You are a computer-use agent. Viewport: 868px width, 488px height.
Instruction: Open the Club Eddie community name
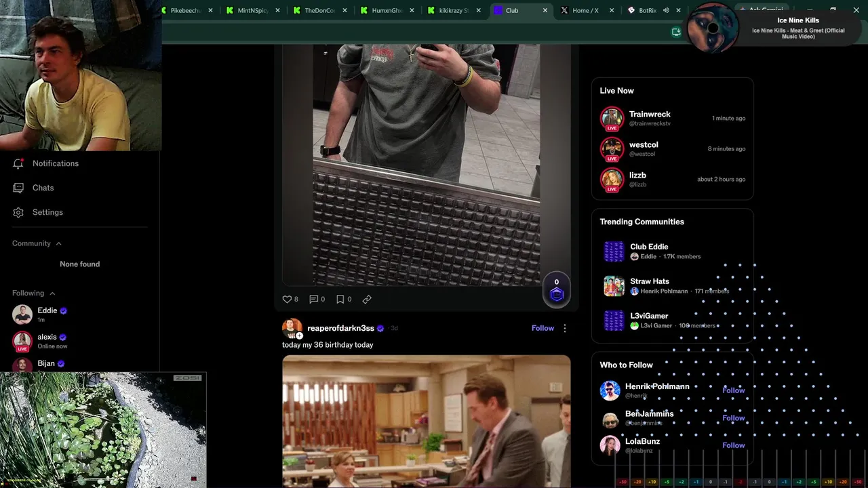coord(649,247)
